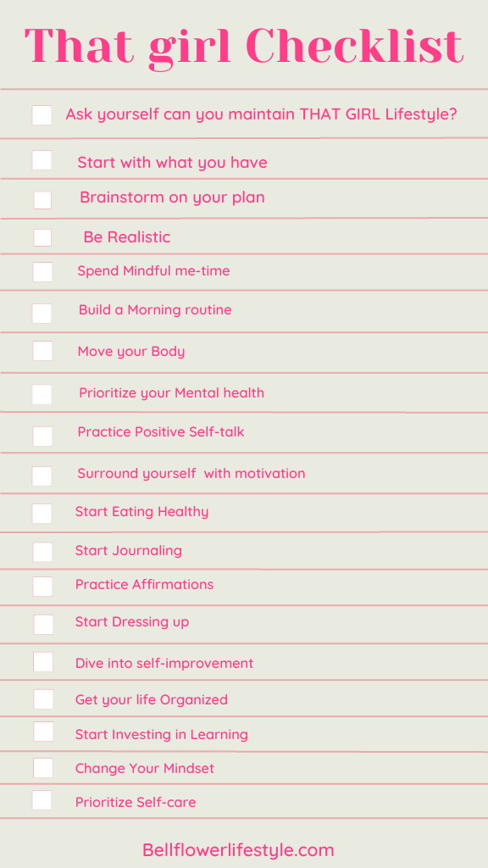Check the Move your Body box
This screenshot has height=868, width=488.
pos(42,351)
